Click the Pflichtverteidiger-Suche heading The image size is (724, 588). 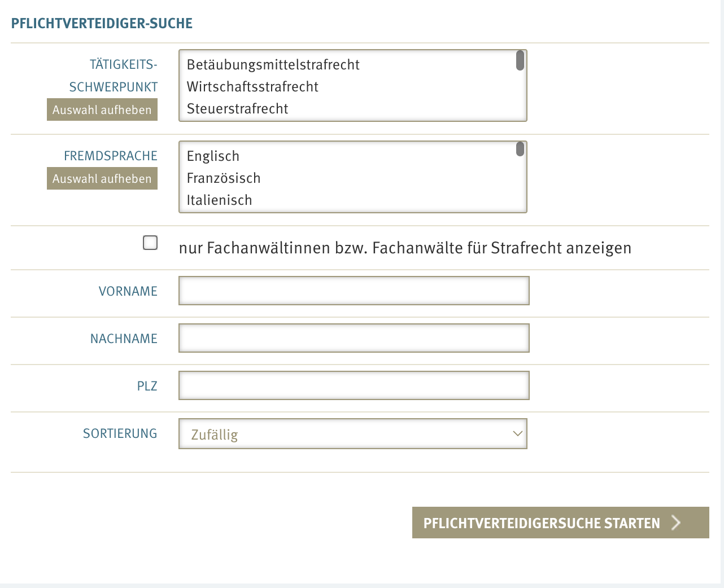(x=103, y=24)
